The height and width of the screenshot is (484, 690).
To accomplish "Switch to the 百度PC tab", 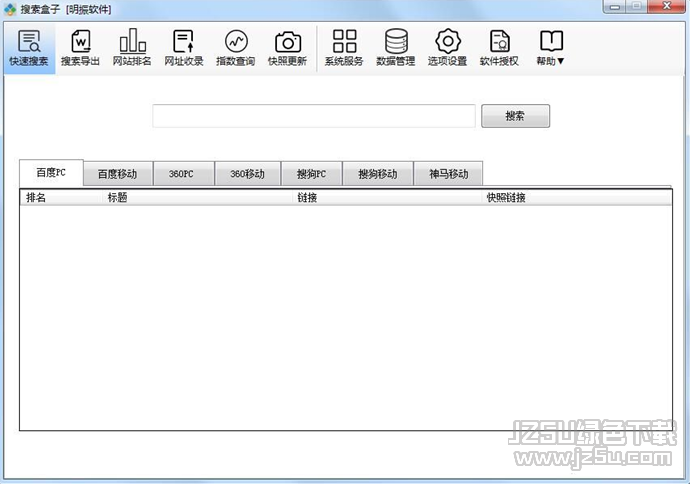I will [x=51, y=172].
